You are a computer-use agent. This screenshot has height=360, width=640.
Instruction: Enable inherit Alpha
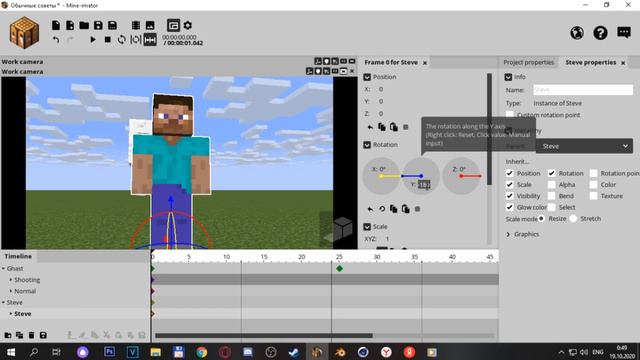click(551, 184)
